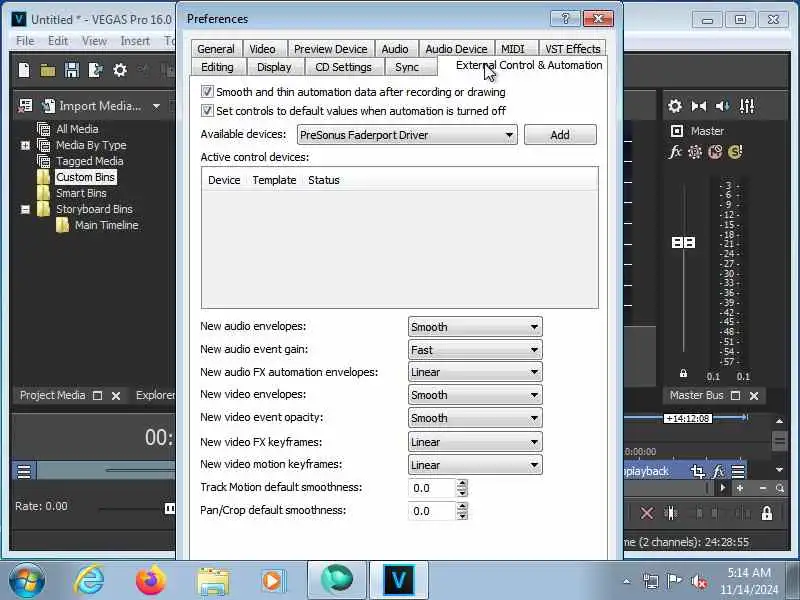This screenshot has height=600, width=800.
Task: Expand Media By Type tree node
Action: point(25,145)
